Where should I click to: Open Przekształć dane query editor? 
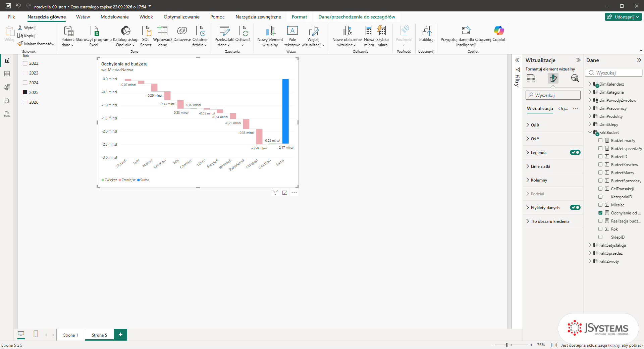224,36
